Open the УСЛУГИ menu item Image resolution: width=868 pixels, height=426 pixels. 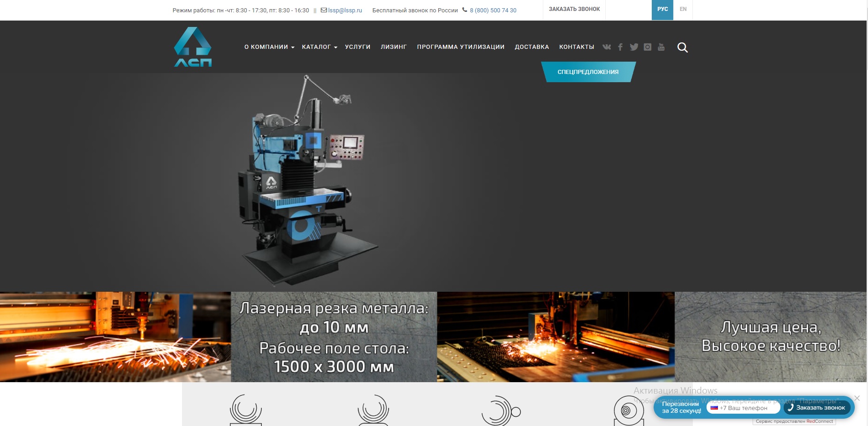(x=358, y=47)
